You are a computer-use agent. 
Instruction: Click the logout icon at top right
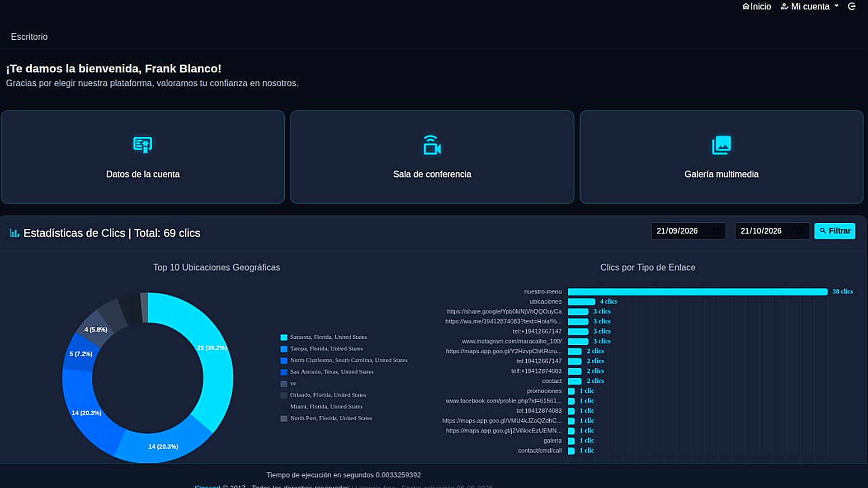852,6
